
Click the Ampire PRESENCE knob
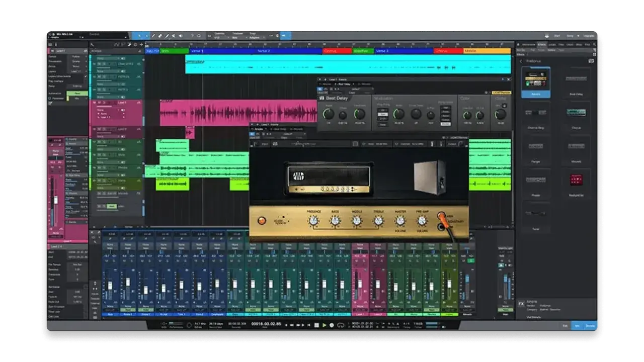[x=313, y=220]
